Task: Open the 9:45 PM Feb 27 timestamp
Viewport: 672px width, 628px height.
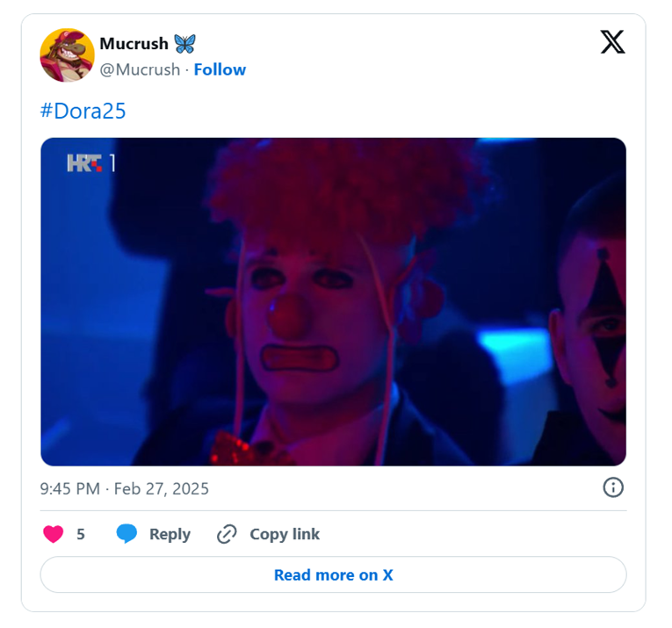Action: 125,488
